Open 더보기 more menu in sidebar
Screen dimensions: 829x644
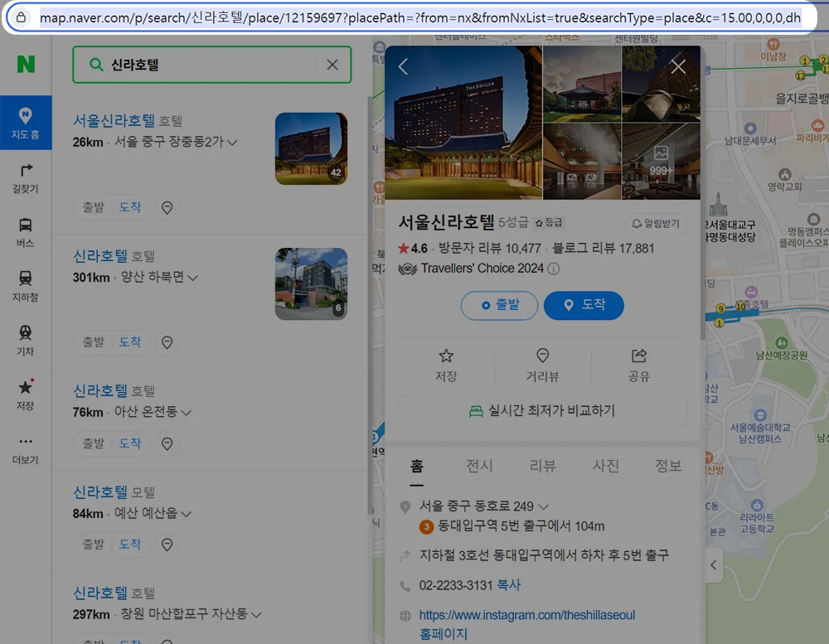pos(26,451)
